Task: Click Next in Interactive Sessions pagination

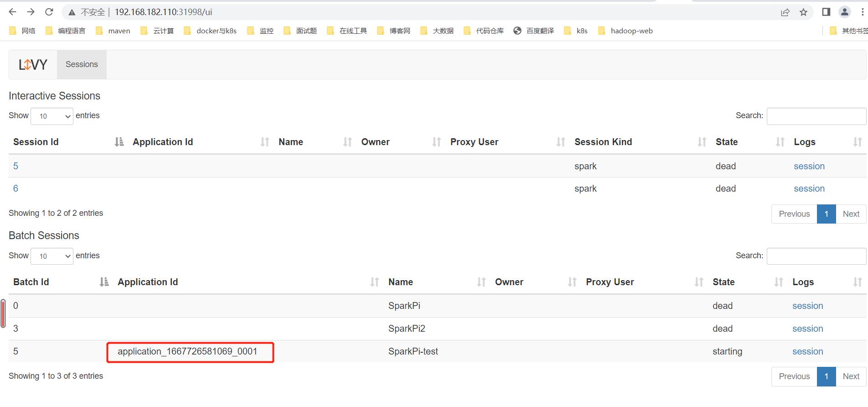Action: tap(851, 214)
